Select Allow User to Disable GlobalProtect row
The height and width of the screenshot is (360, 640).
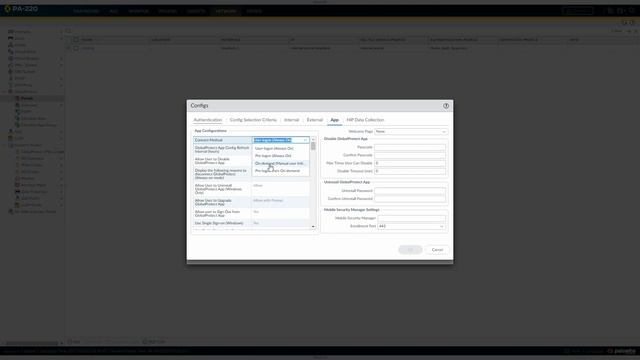251,161
